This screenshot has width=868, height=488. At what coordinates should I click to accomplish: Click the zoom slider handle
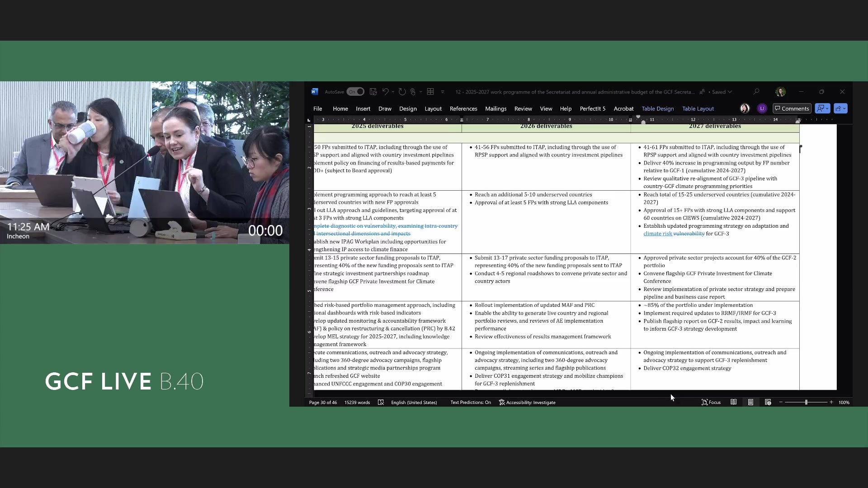pos(806,402)
